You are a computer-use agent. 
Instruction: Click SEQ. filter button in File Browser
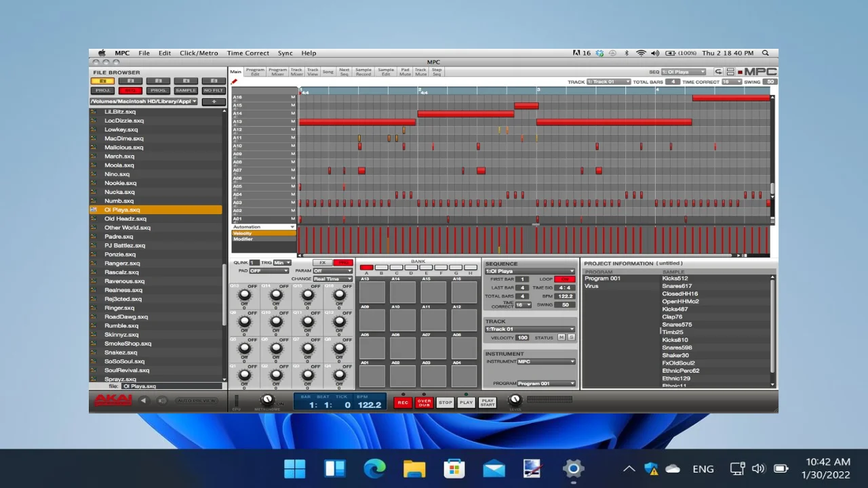click(131, 91)
